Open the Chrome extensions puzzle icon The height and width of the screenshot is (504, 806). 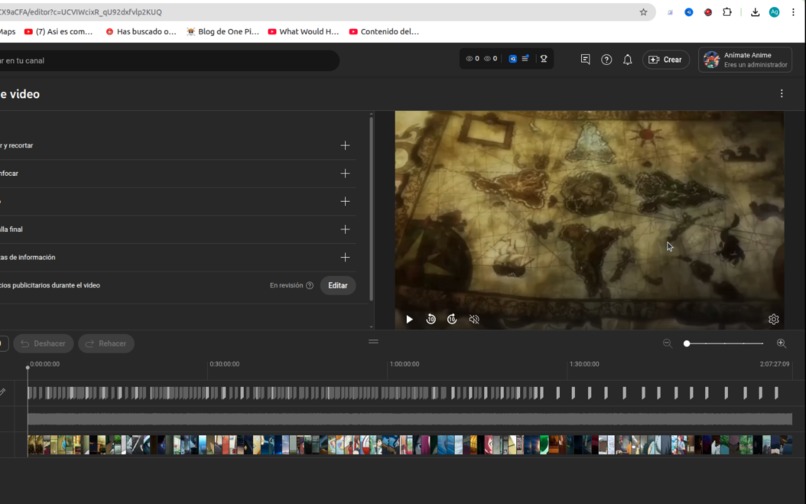click(x=727, y=12)
